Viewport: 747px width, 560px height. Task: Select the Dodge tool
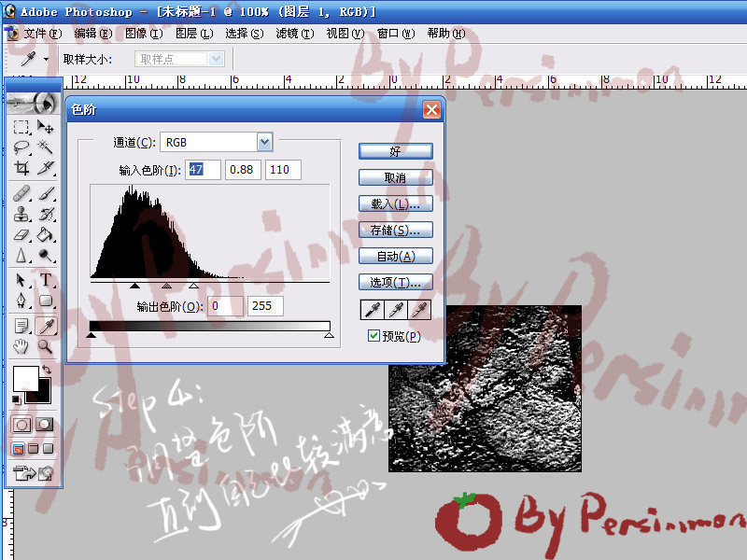click(x=46, y=255)
